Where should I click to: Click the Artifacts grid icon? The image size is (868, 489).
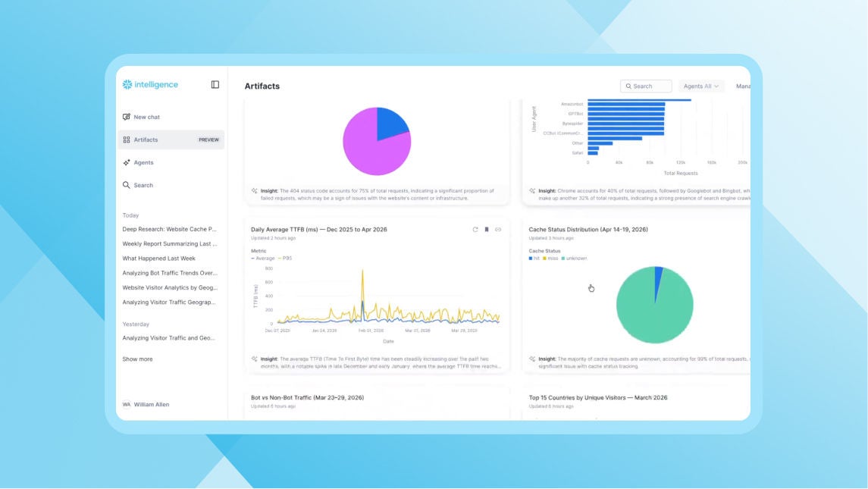pos(126,139)
